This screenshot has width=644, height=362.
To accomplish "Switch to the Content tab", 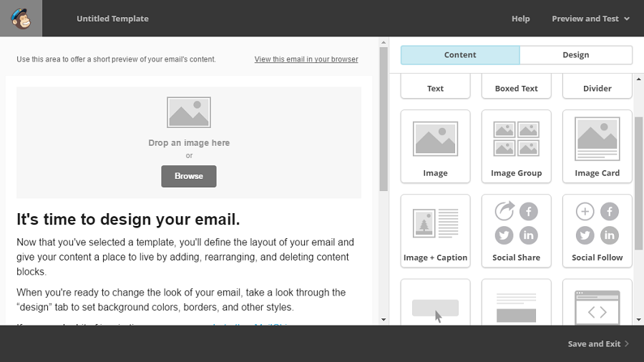I will pyautogui.click(x=460, y=55).
